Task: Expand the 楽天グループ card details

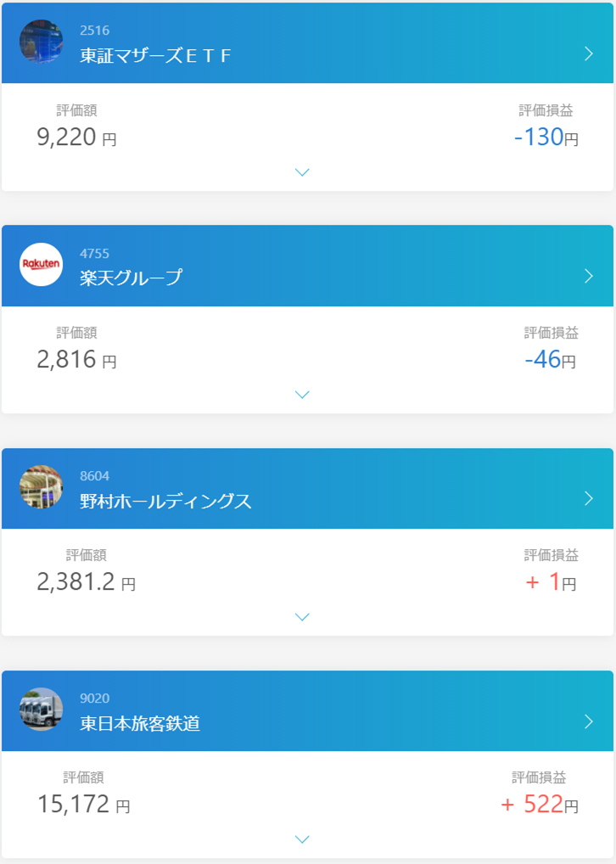Action: coord(302,395)
